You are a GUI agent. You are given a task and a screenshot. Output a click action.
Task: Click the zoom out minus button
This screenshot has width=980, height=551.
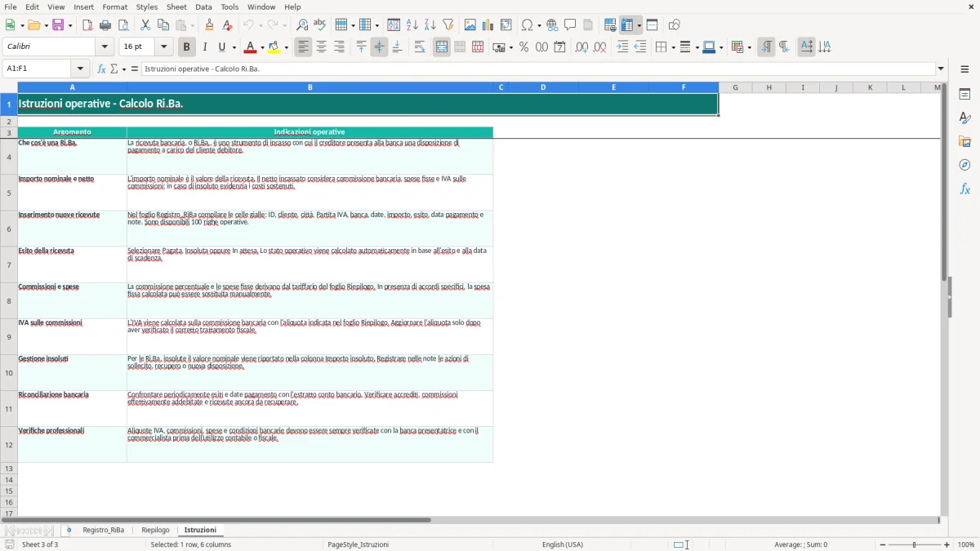(883, 544)
